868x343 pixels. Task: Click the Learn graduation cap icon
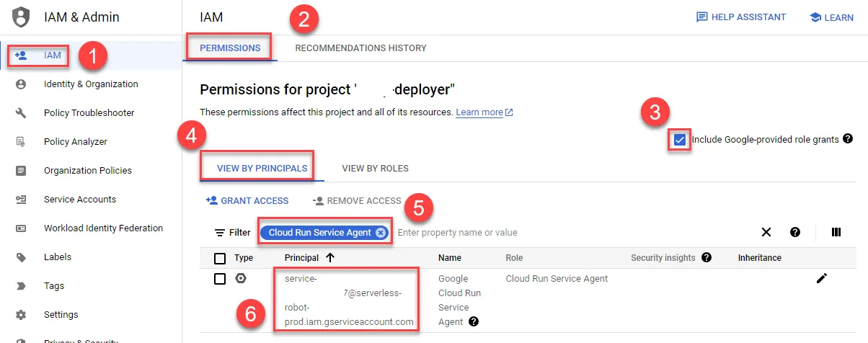815,17
